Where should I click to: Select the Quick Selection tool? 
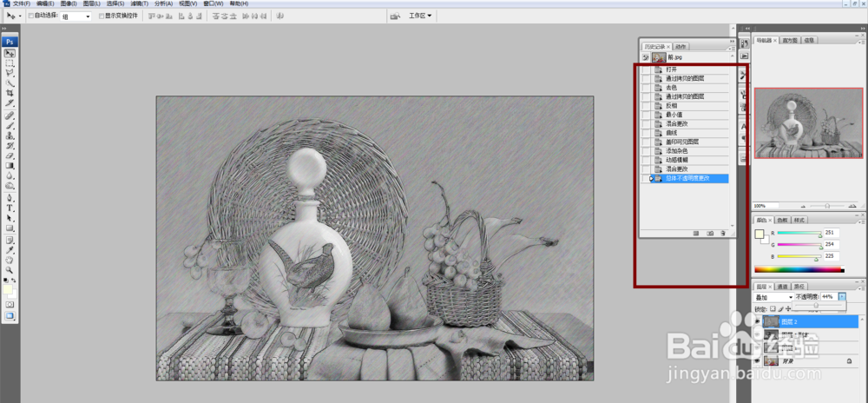coord(10,83)
